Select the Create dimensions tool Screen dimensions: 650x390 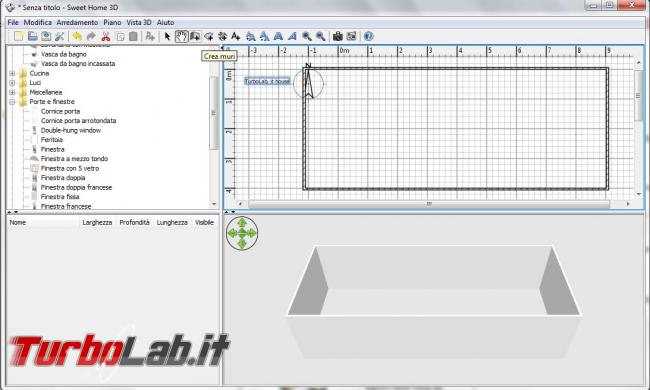222,36
